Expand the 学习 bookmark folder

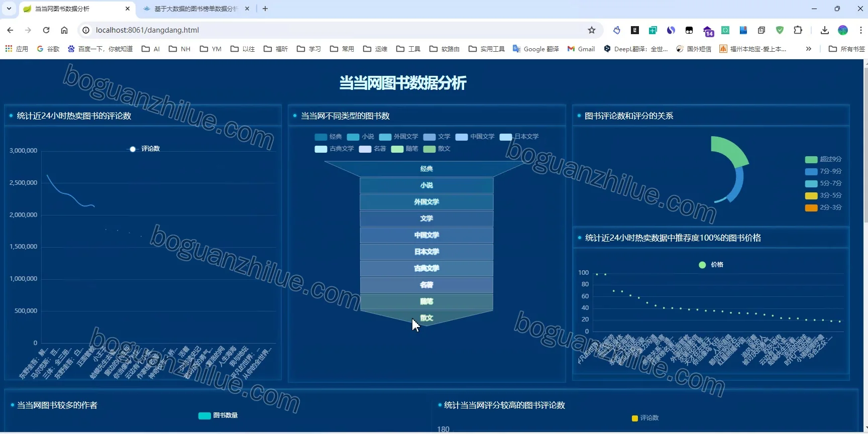(309, 49)
